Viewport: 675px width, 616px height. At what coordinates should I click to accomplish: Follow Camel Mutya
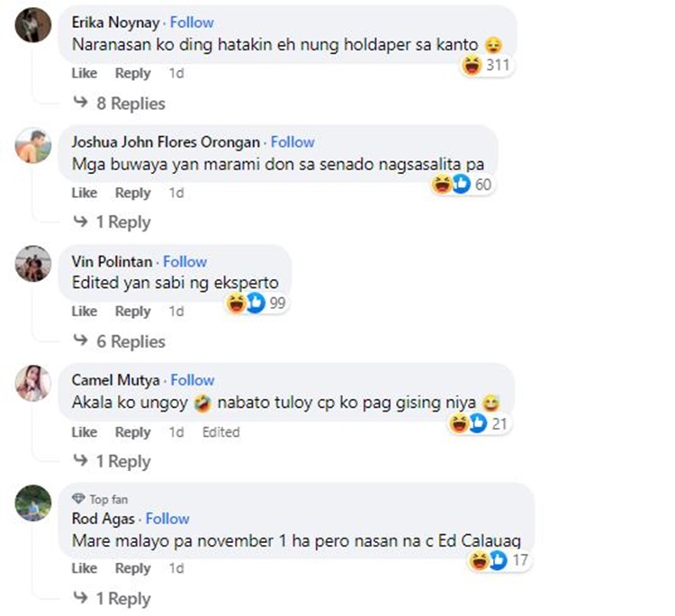pos(193,380)
